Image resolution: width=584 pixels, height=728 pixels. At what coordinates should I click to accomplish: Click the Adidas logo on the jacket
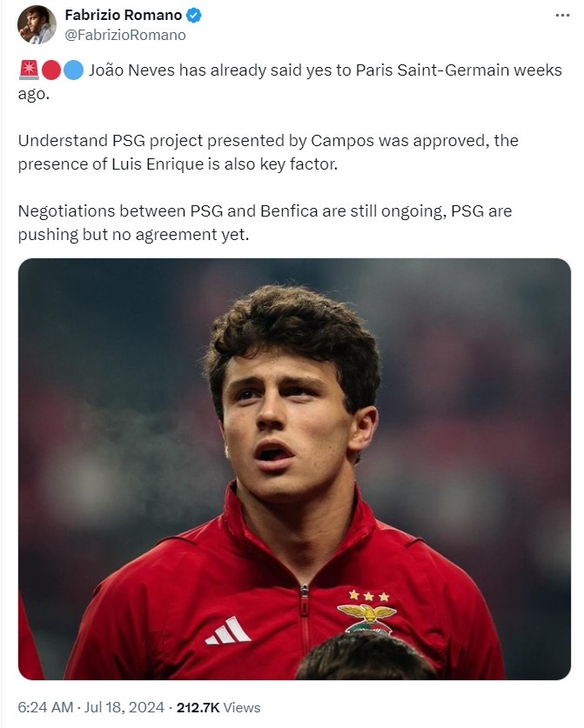pos(228,631)
